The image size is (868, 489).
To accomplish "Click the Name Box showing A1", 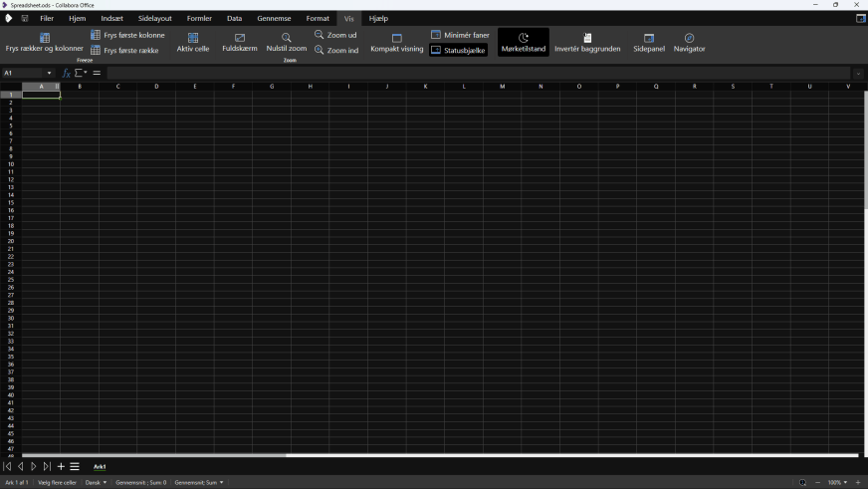I will [23, 73].
